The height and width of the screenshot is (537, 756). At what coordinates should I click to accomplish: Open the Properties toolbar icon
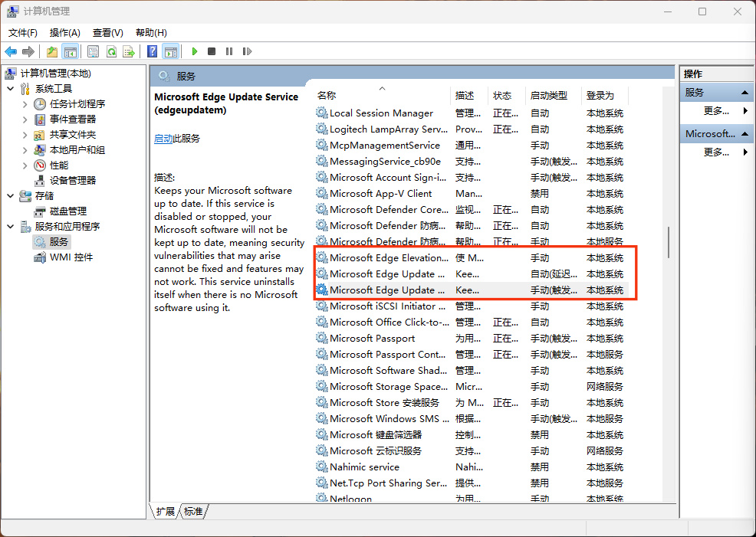[93, 51]
